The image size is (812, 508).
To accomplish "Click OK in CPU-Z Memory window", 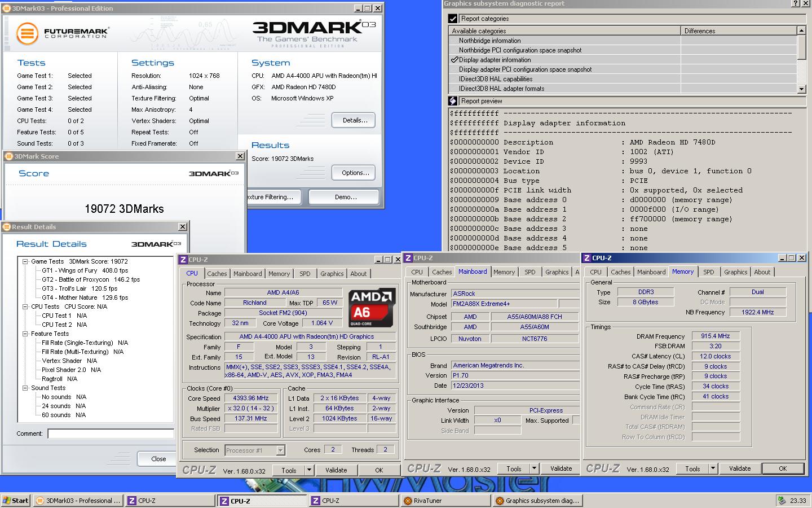I will [x=783, y=468].
